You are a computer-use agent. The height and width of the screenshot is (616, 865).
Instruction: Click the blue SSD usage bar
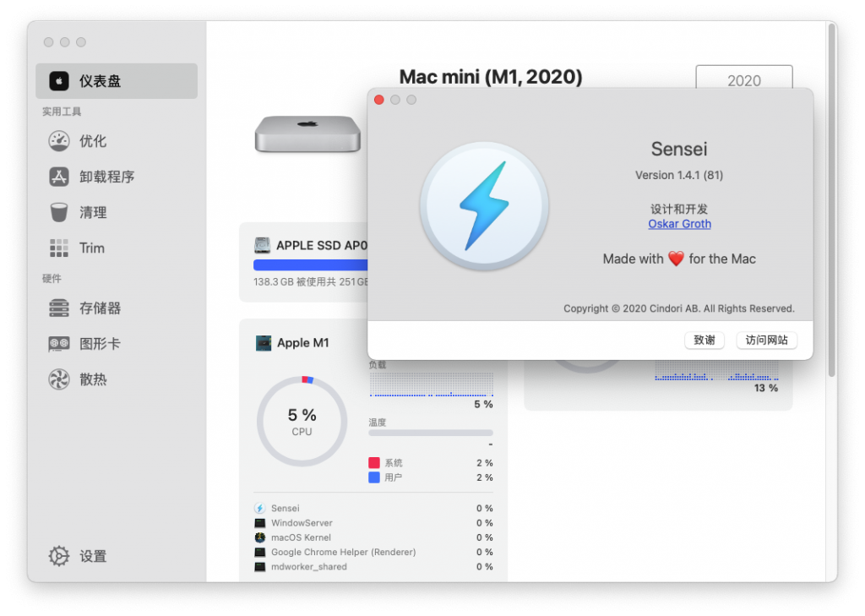click(311, 265)
